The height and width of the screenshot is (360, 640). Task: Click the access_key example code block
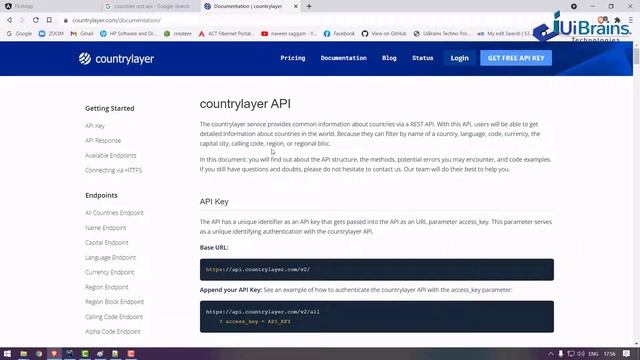[377, 317]
